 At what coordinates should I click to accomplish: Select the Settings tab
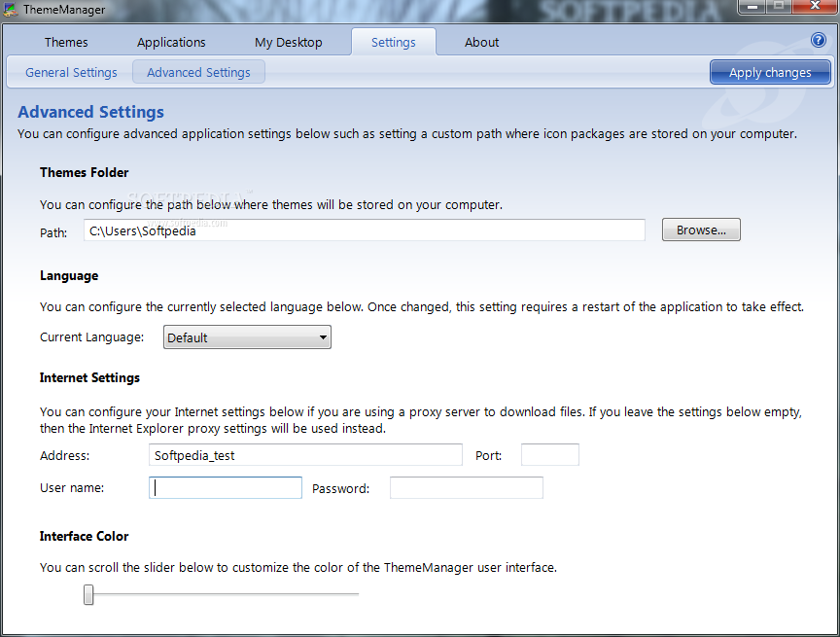(393, 43)
